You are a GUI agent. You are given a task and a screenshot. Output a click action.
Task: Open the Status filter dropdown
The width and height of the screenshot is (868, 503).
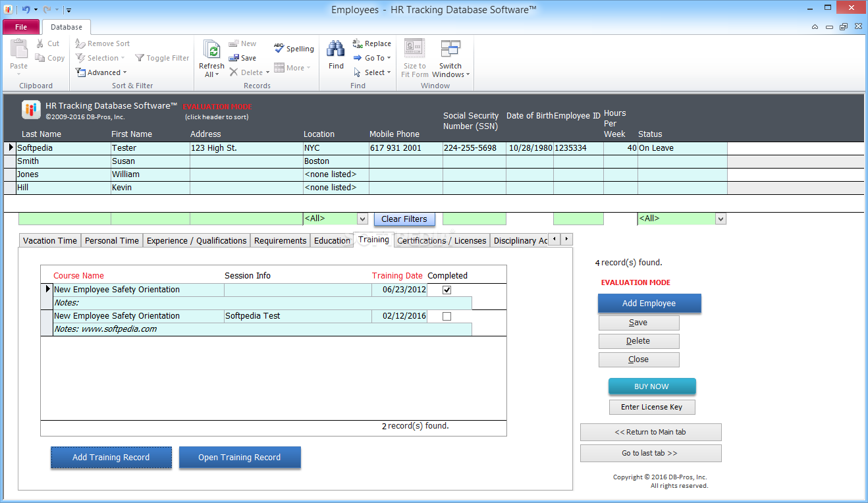720,219
